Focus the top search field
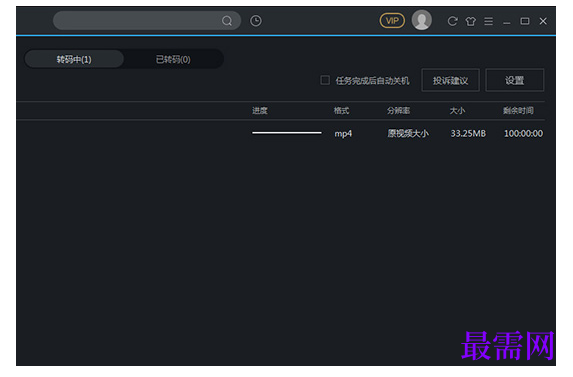The height and width of the screenshot is (377, 573). 147,21
